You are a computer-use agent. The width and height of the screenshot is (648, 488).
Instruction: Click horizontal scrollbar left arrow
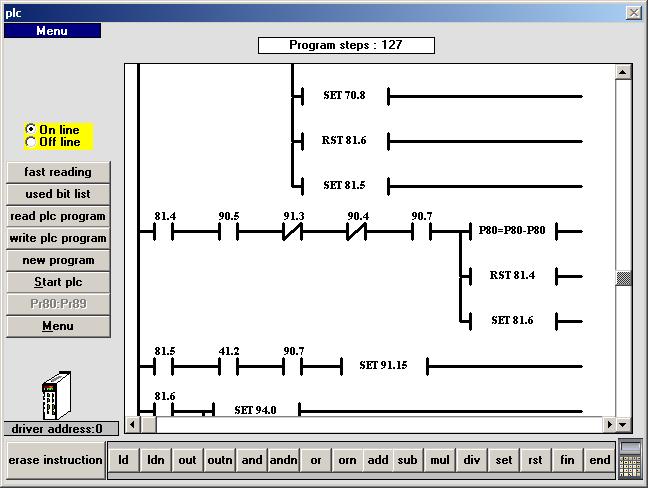tap(132, 424)
